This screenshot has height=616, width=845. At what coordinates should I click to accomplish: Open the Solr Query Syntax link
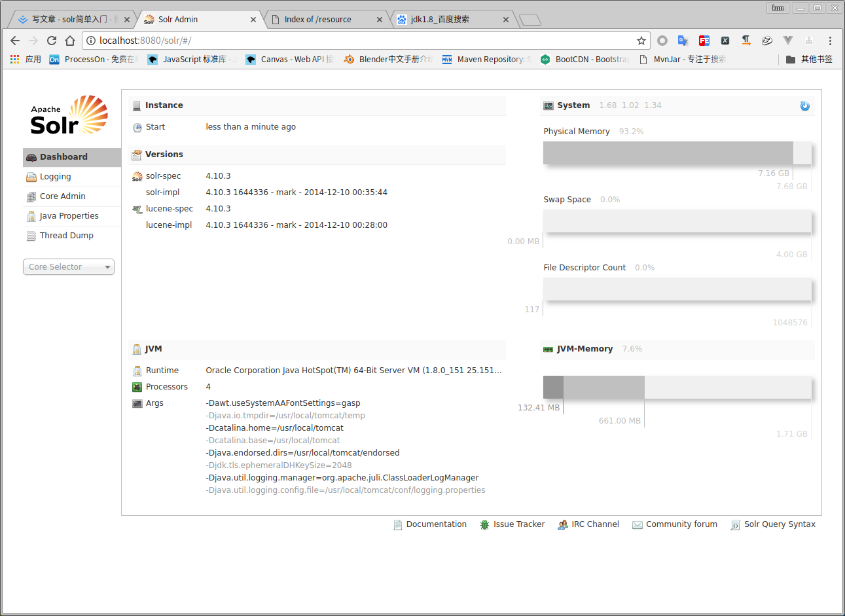(780, 524)
